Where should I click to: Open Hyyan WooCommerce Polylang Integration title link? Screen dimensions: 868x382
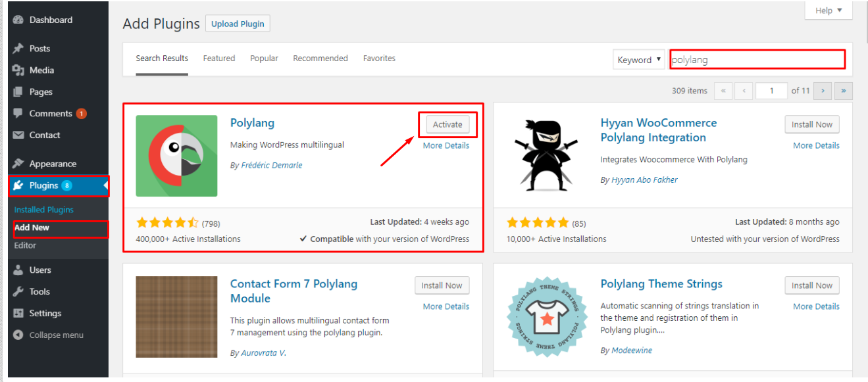659,130
